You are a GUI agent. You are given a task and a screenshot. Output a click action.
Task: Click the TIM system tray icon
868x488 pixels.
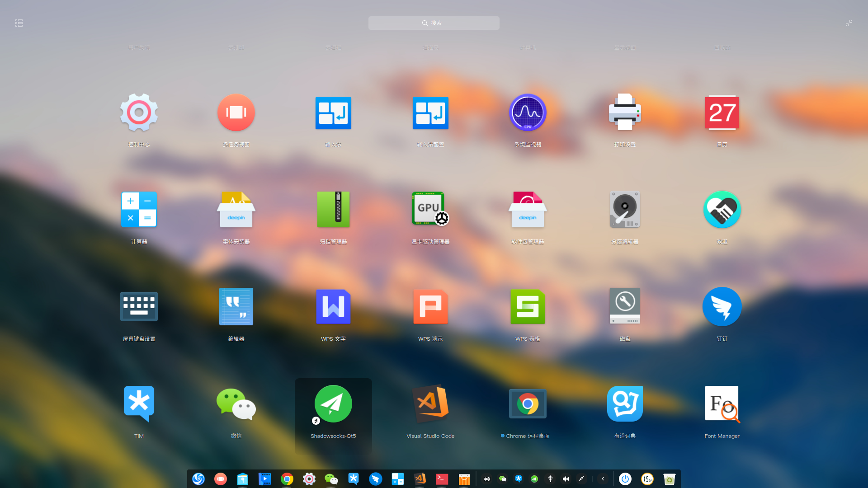coord(519,479)
